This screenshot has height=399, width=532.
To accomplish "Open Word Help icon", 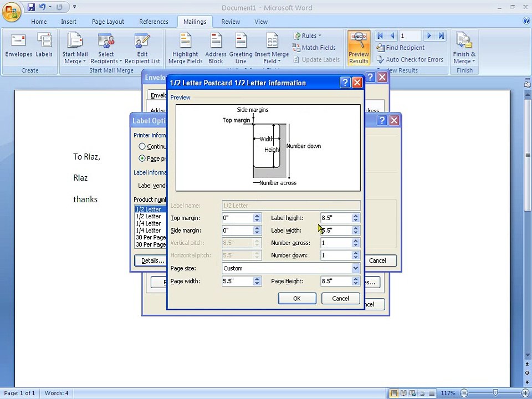I will (x=526, y=21).
